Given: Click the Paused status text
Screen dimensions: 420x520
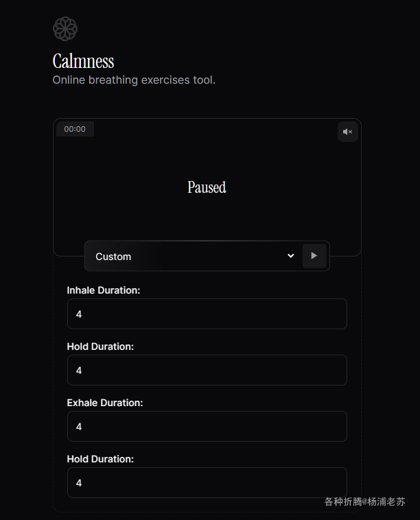Looking at the screenshot, I should 207,187.
